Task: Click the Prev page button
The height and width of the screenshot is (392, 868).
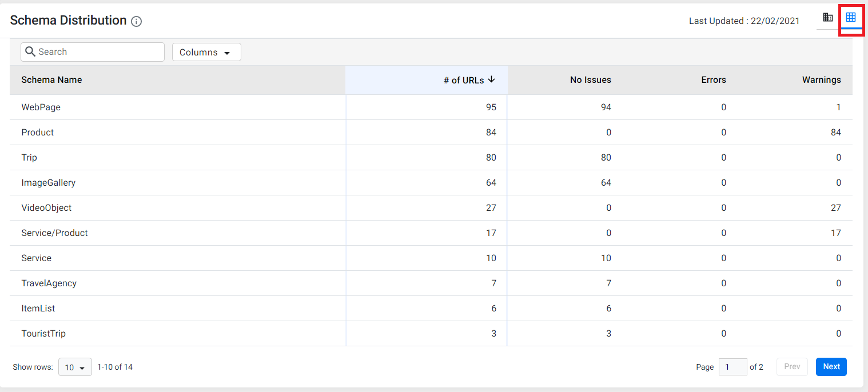Action: (792, 367)
